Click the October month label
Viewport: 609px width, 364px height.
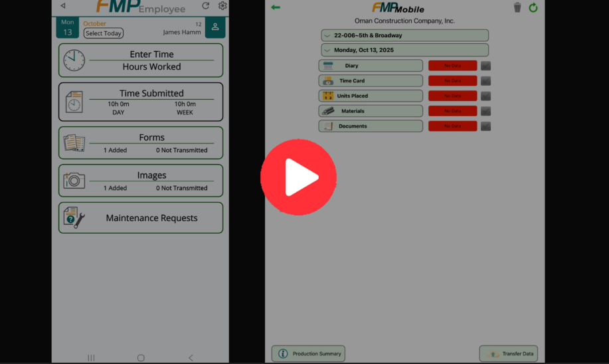94,23
